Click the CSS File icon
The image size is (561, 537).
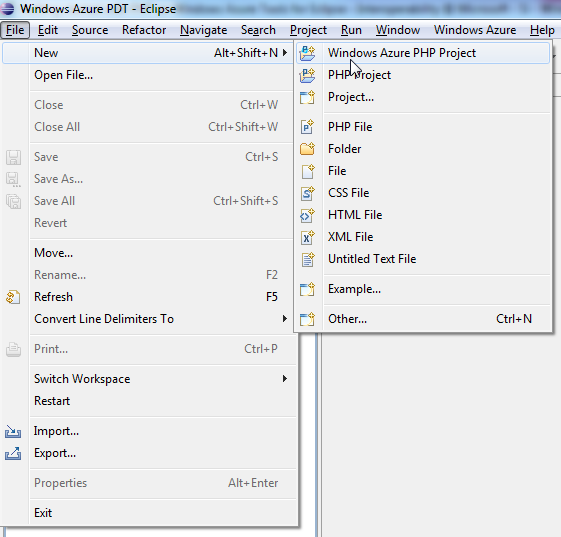[x=307, y=193]
